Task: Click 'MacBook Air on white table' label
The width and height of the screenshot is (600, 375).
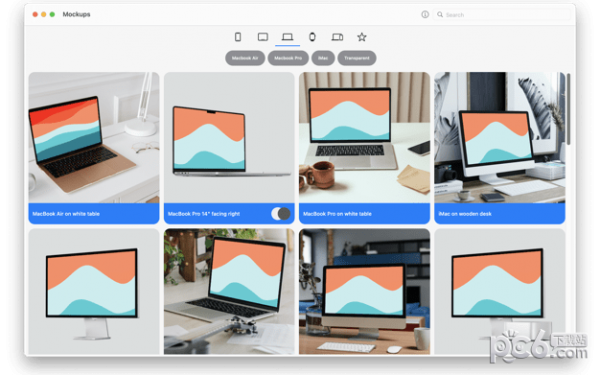Action: tap(66, 214)
